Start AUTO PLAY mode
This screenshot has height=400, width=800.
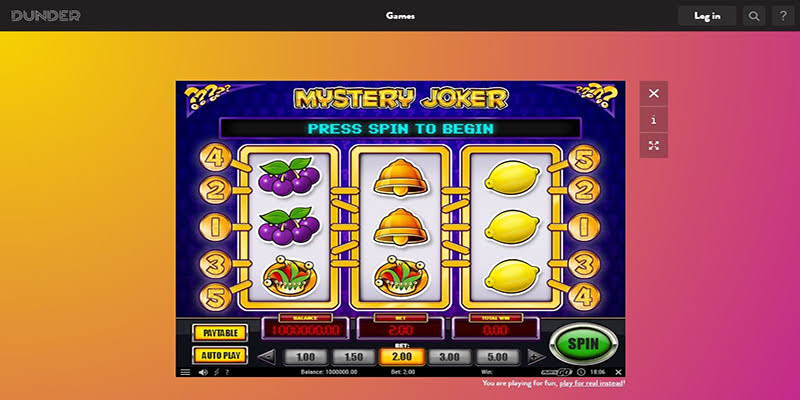tap(220, 355)
